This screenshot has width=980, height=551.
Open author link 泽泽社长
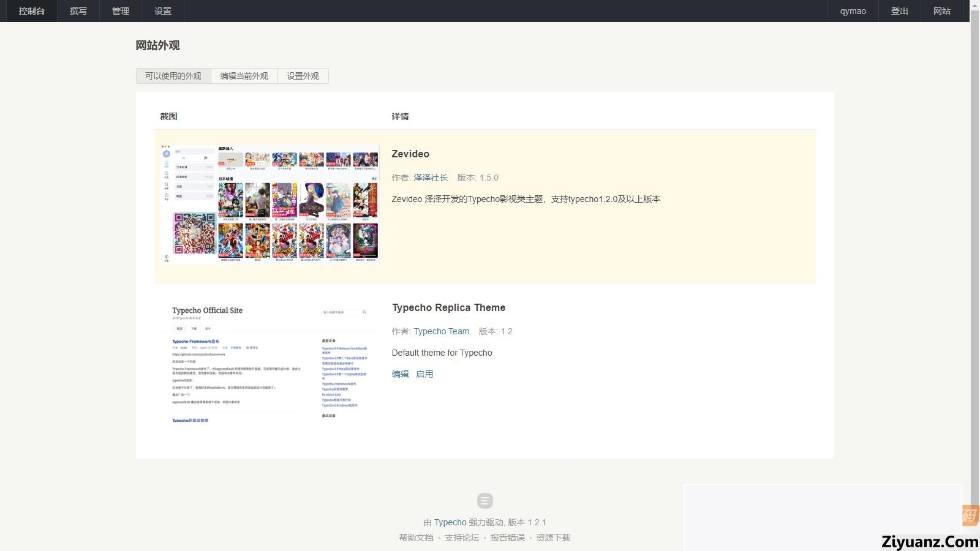[x=431, y=178]
